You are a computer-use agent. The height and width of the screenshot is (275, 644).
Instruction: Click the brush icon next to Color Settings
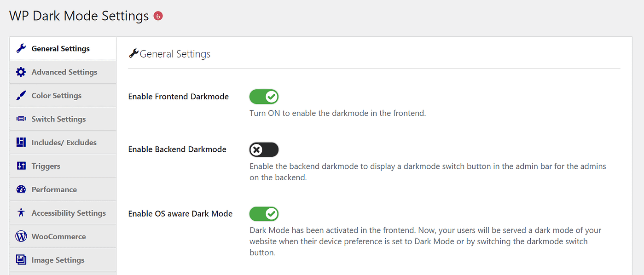tap(22, 95)
